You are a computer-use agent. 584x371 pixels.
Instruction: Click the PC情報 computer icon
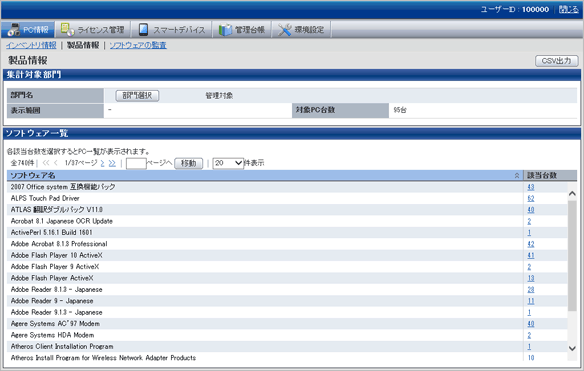14,30
